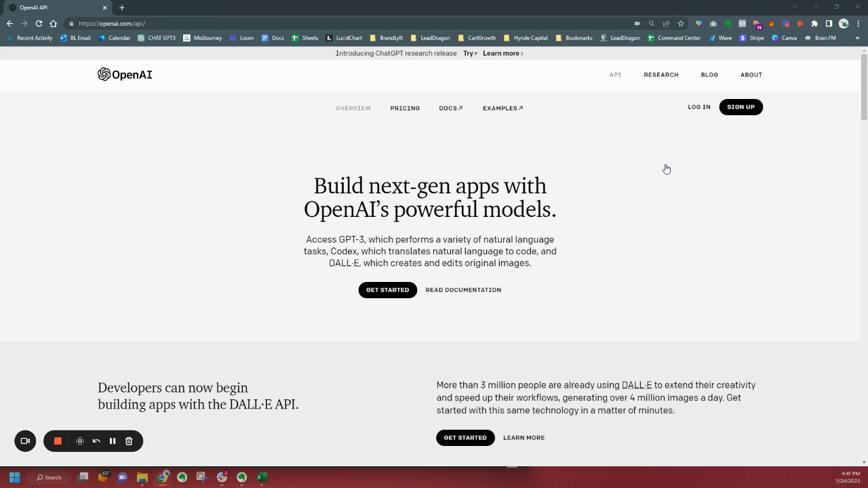This screenshot has height=488, width=868.
Task: Restart the recording with the undo arrow
Action: [x=96, y=441]
